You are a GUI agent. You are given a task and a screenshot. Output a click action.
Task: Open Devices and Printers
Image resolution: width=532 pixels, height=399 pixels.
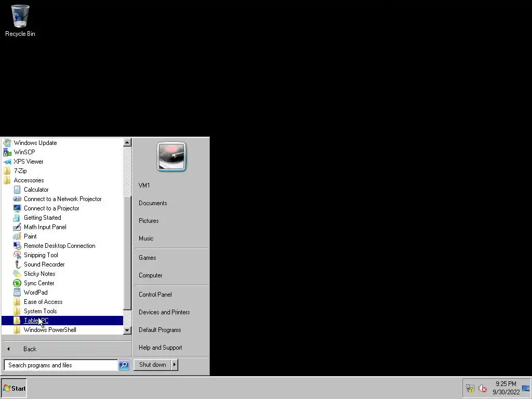pyautogui.click(x=164, y=312)
